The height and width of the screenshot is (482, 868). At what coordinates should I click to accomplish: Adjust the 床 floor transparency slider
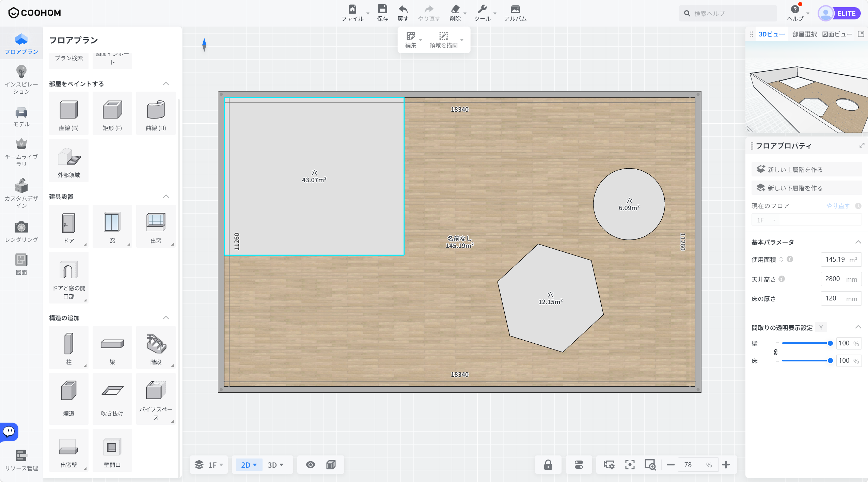click(806, 361)
